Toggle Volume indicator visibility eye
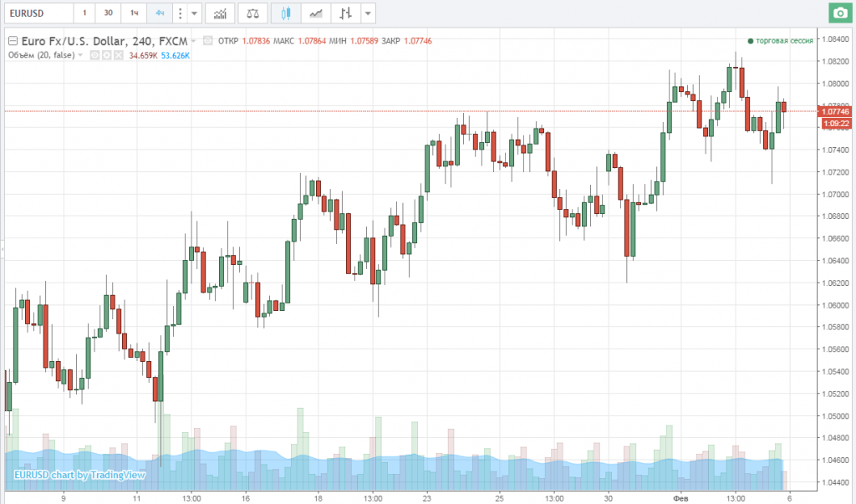The image size is (856, 504). click(x=94, y=55)
